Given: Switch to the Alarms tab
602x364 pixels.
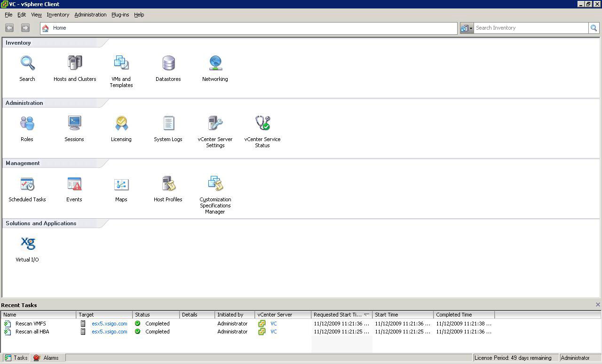Looking at the screenshot, I should pos(47,358).
